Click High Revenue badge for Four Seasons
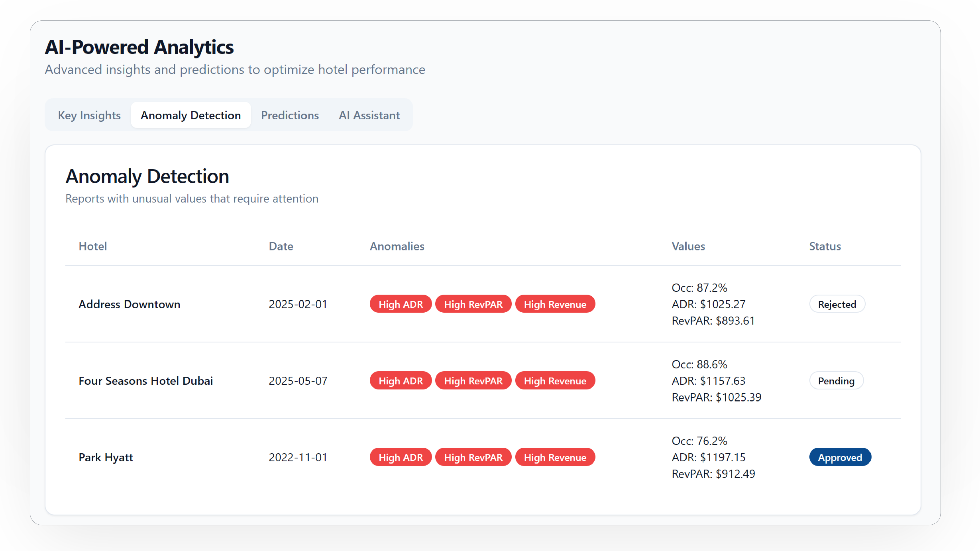The image size is (980, 551). pos(555,381)
